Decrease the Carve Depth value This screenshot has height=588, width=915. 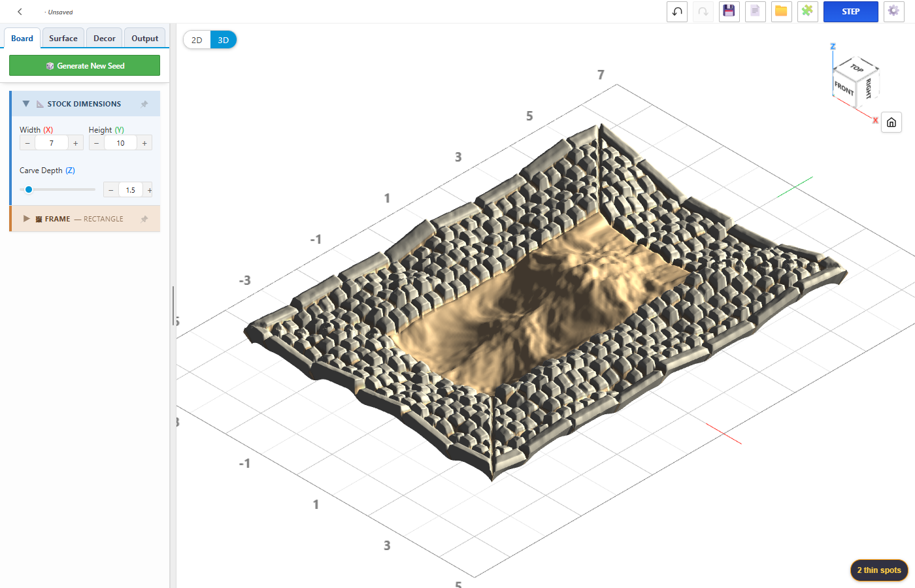[111, 190]
